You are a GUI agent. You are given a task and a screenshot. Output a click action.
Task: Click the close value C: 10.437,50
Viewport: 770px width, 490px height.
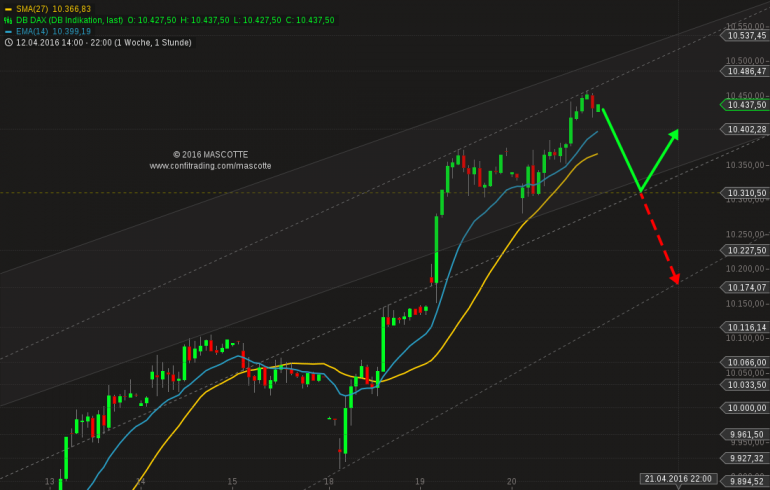[310, 20]
